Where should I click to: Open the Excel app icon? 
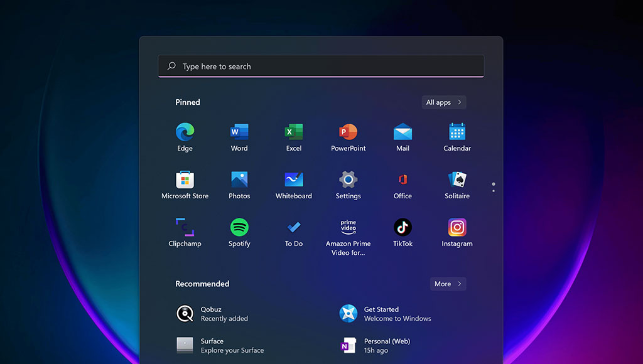click(x=294, y=132)
